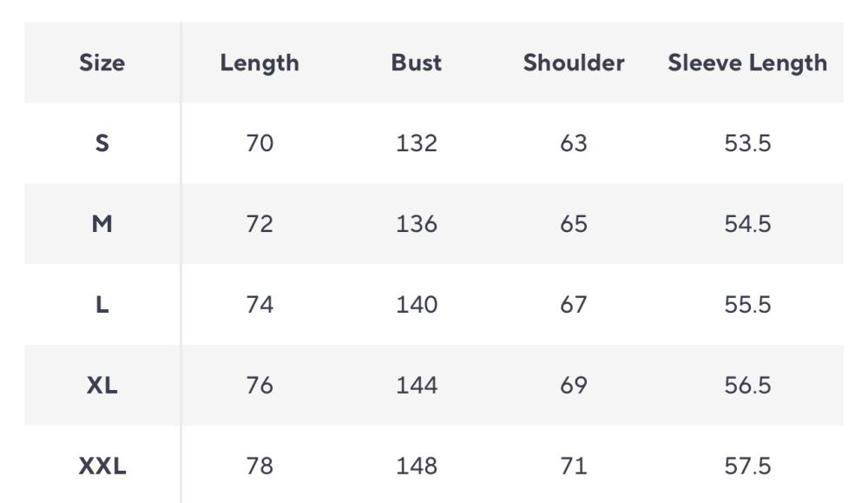Select the Length column header
The height and width of the screenshot is (503, 868).
260,63
